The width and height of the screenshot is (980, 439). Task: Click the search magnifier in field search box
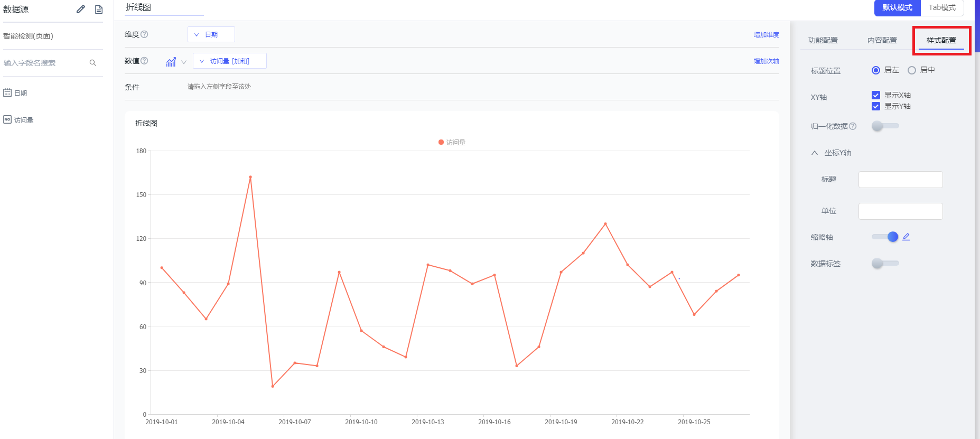click(x=93, y=63)
